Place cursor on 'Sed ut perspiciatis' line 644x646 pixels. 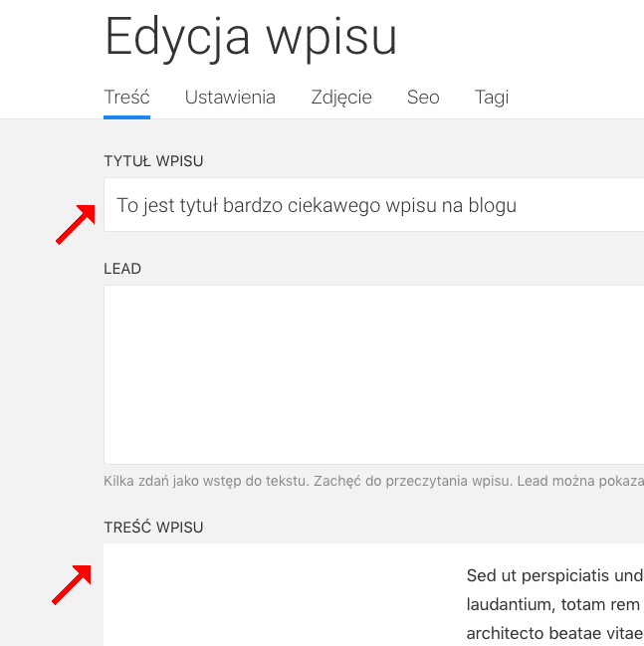coord(553,575)
